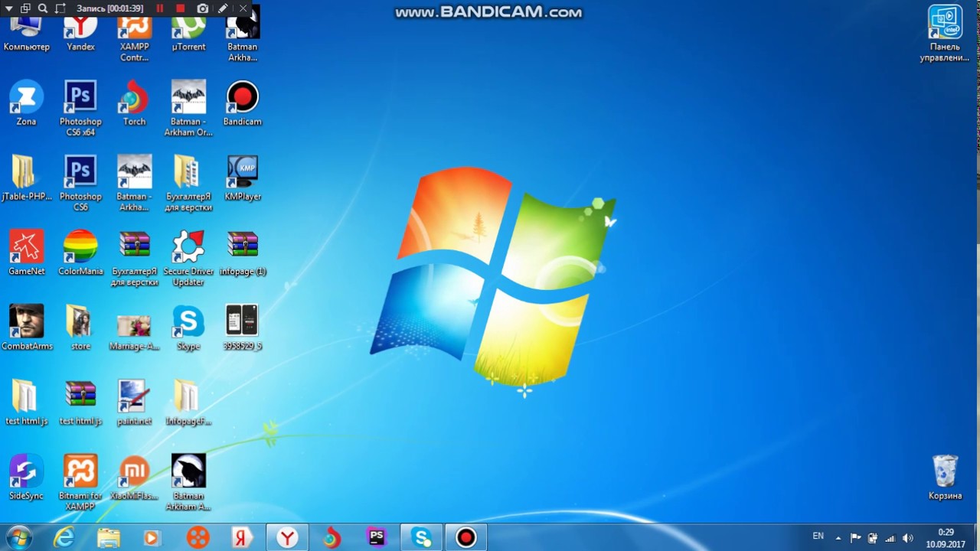Select the Bandicam rectangle area icon
Image resolution: width=980 pixels, height=551 pixels.
(60, 8)
